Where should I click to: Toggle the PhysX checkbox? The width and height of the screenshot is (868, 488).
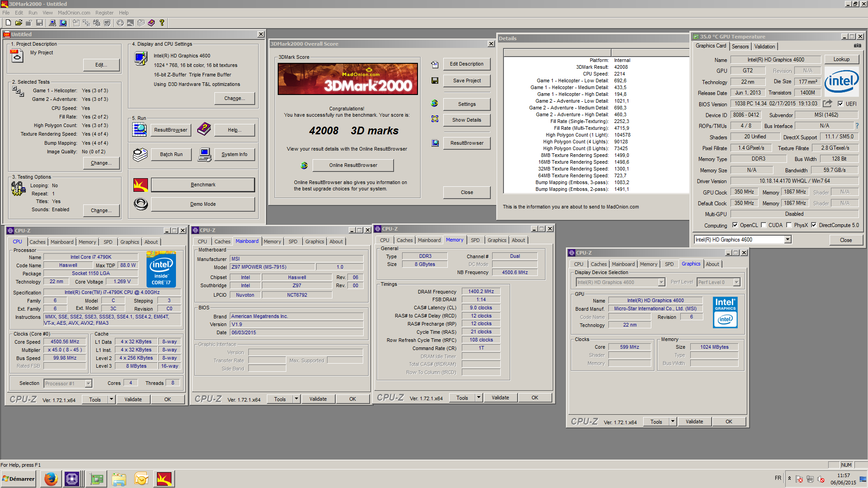[789, 225]
